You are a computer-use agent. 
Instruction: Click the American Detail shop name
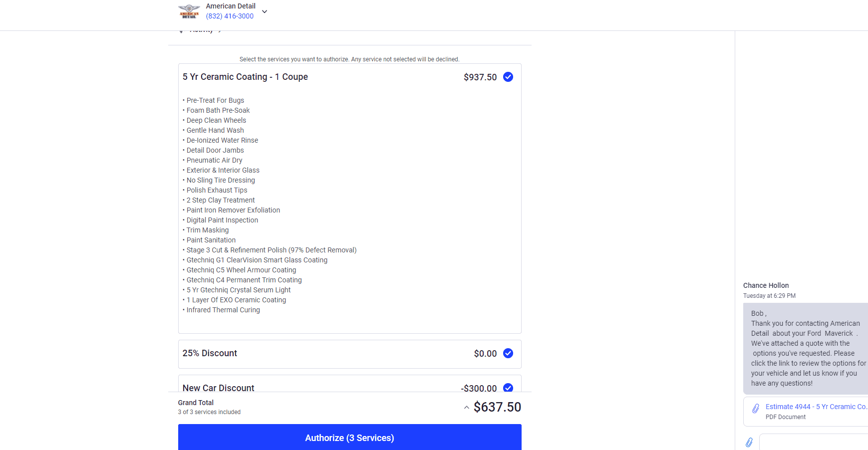coord(231,6)
